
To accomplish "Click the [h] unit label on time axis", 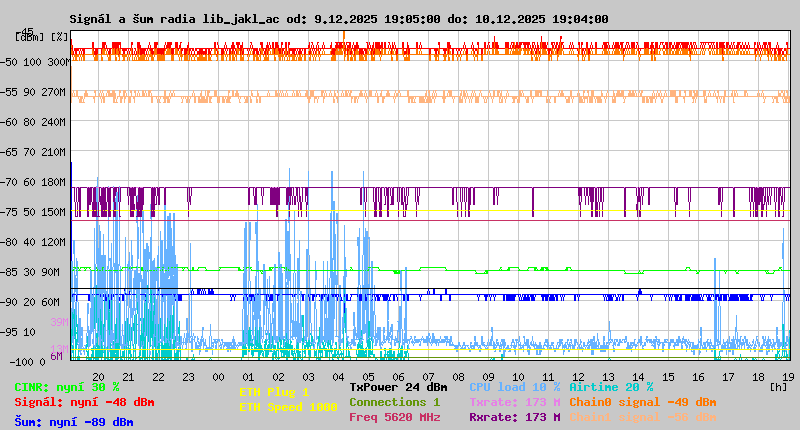I will pyautogui.click(x=779, y=385).
